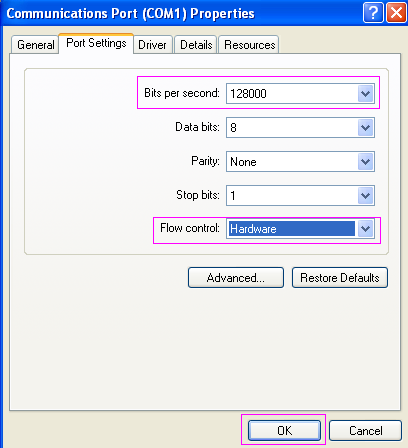Open the Advanced... settings button
Image resolution: width=408 pixels, height=448 pixels.
[236, 278]
